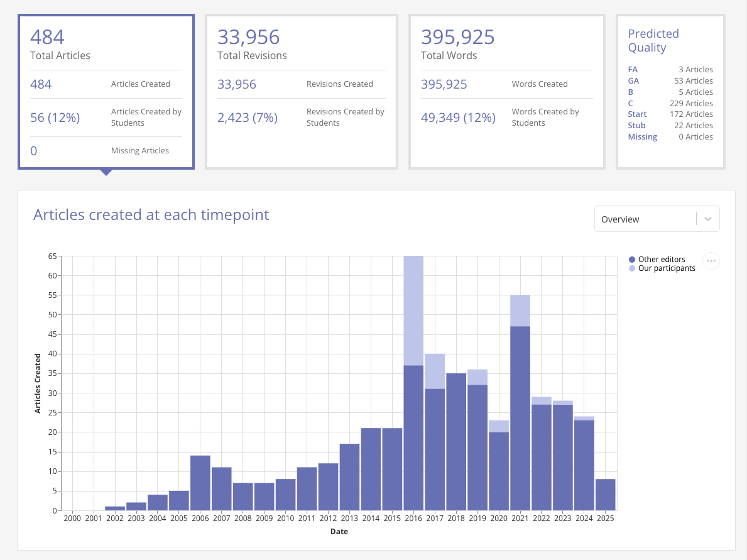The image size is (747, 560).
Task: Click the B quality row label
Action: [630, 92]
